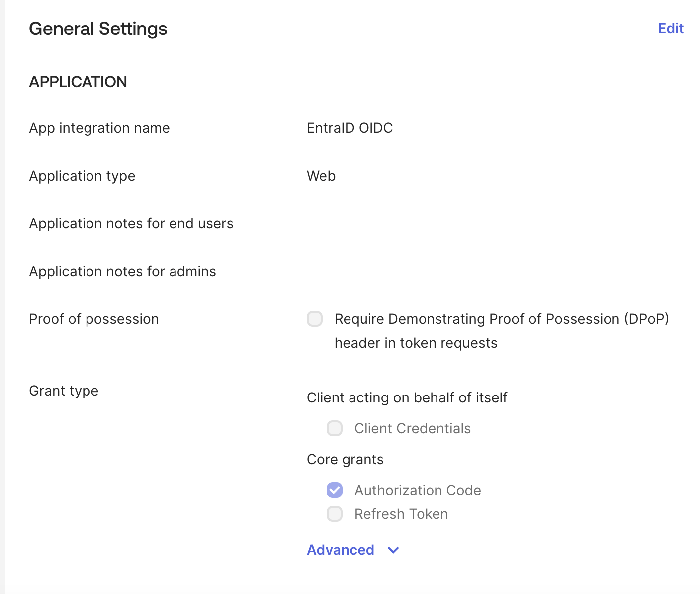Click the Client acting on behalf of itself text
Screen dimensions: 700x594
[x=407, y=397]
